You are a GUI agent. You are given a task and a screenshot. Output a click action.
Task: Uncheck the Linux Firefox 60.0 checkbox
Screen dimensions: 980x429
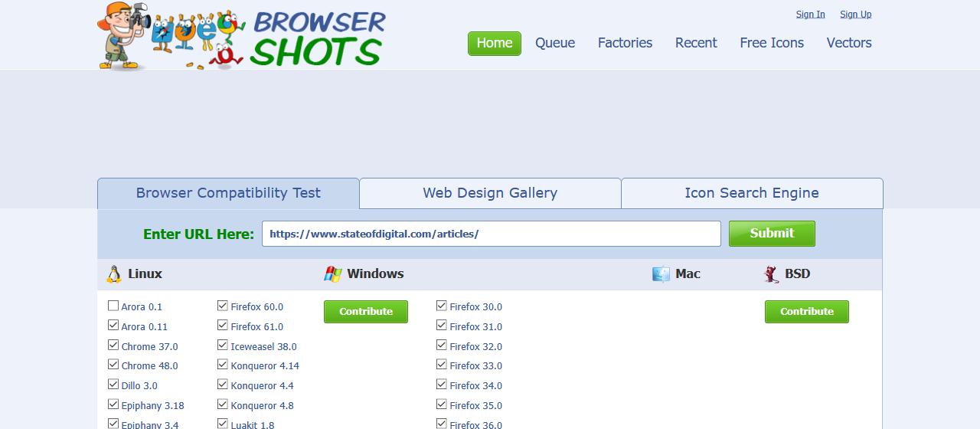point(223,306)
